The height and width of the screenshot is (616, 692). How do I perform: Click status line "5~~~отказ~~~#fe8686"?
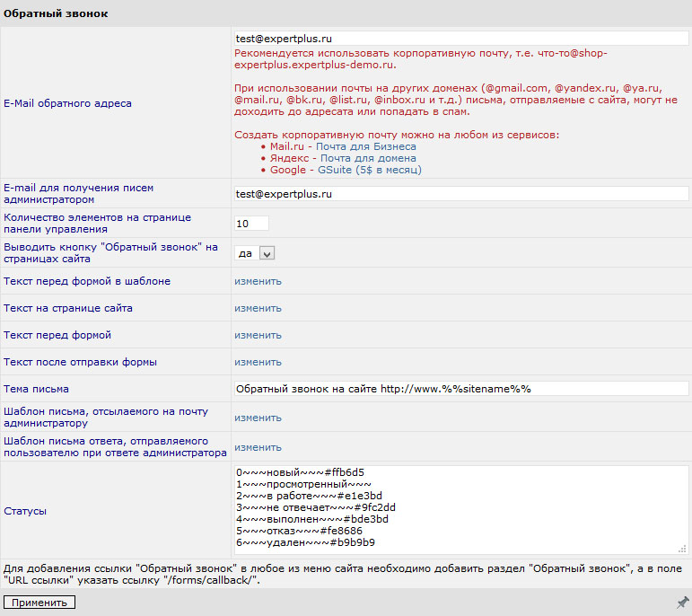pyautogui.click(x=299, y=531)
